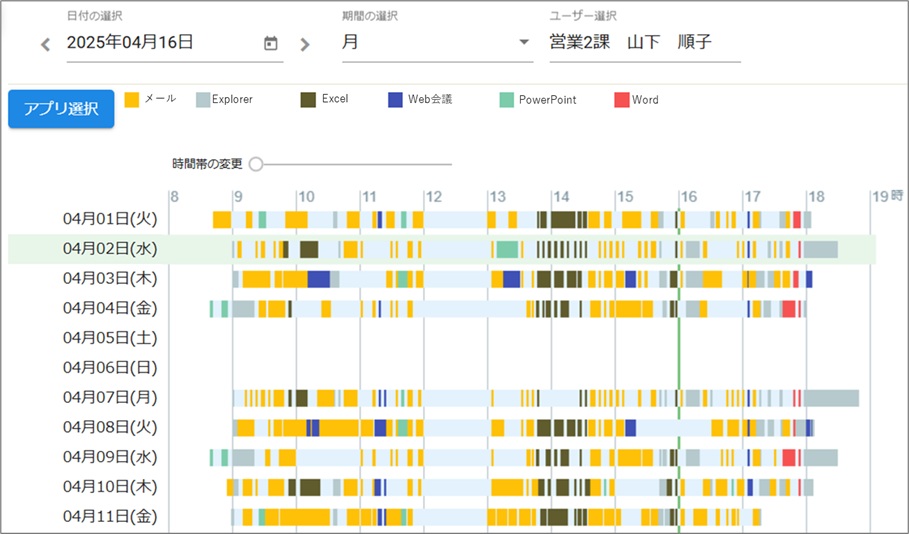Click the 04月07日(月) row label
This screenshot has height=534, width=909.
tap(110, 398)
